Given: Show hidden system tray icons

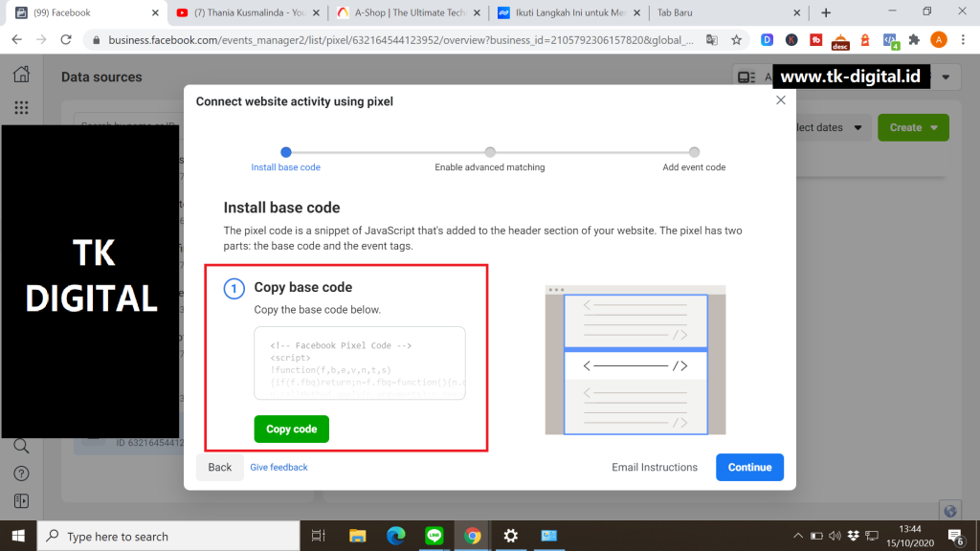Looking at the screenshot, I should coord(798,536).
